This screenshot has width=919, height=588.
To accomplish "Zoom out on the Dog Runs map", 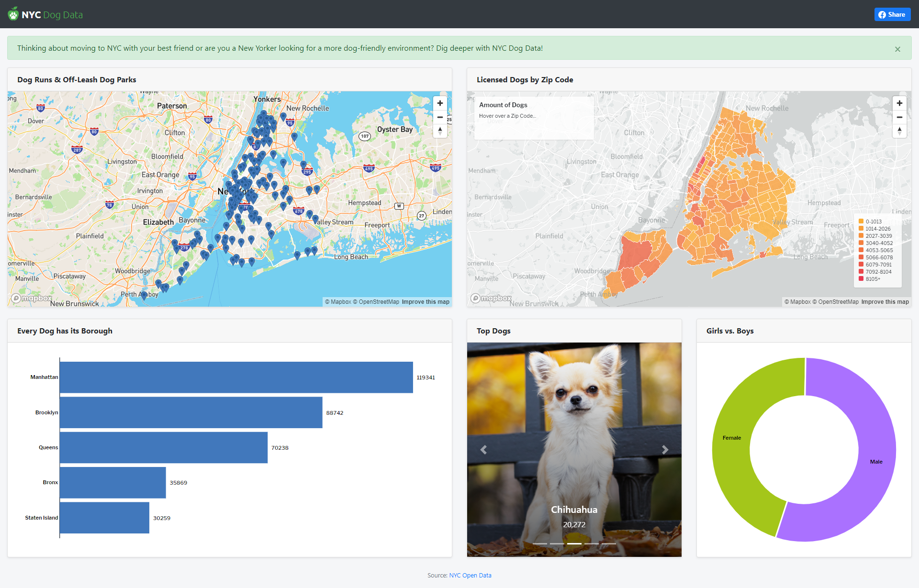I will coord(440,117).
